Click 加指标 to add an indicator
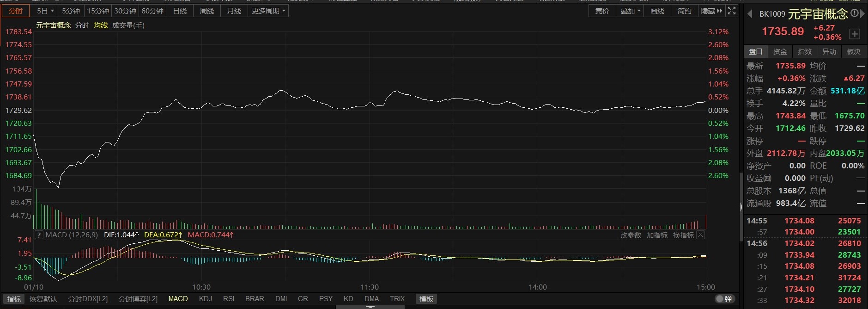Image resolution: width=868 pixels, height=309 pixels. [657, 235]
